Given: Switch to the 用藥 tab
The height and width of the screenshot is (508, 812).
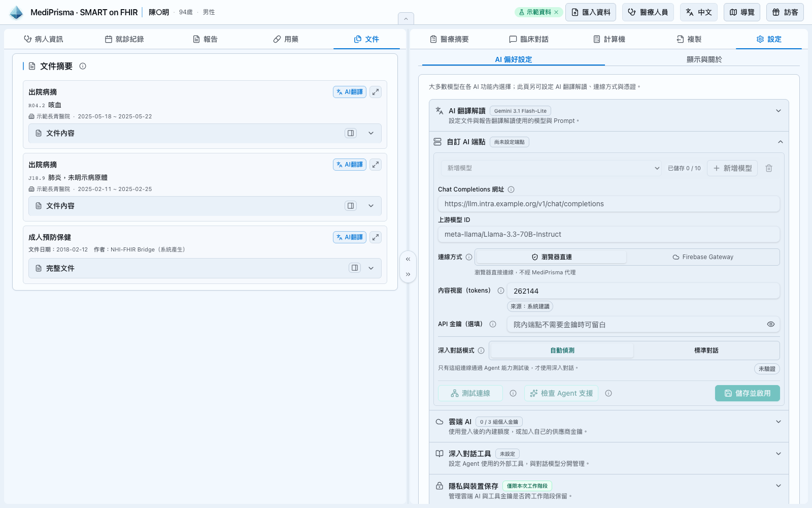Looking at the screenshot, I should (286, 39).
